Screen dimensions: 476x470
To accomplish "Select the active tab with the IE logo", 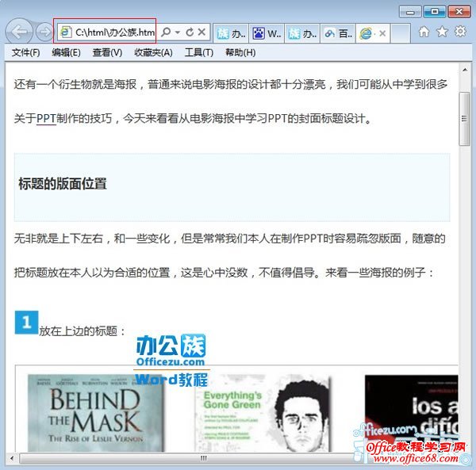I will pyautogui.click(x=367, y=33).
